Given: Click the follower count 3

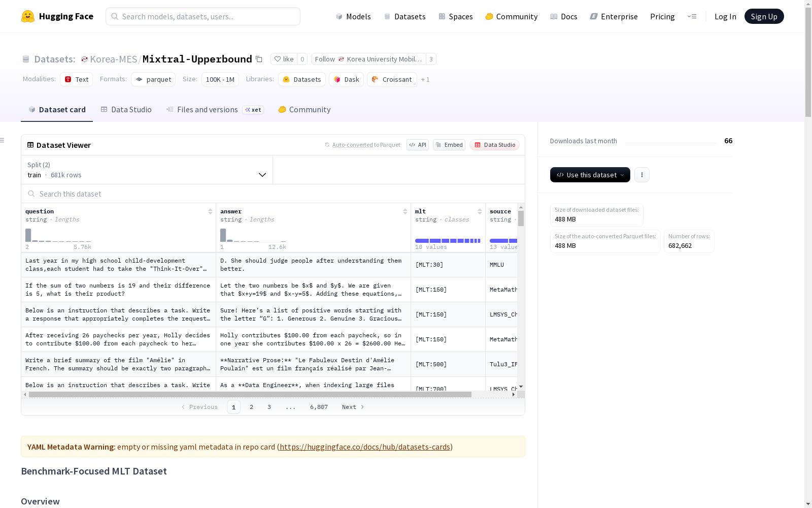Looking at the screenshot, I should pos(431,59).
